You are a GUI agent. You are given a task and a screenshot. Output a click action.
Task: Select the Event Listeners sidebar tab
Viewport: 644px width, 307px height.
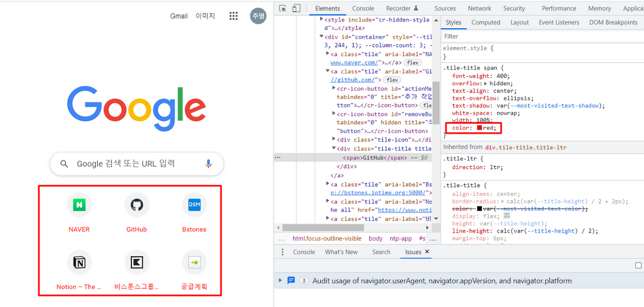(559, 23)
